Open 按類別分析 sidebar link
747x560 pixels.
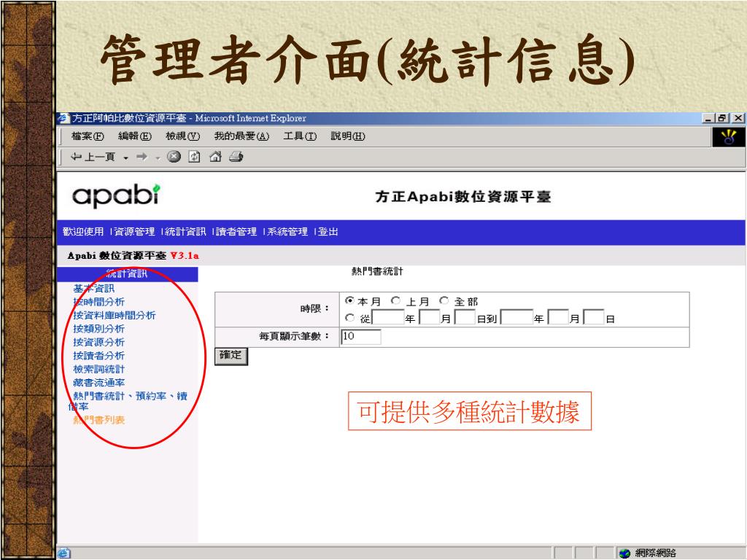click(x=98, y=329)
